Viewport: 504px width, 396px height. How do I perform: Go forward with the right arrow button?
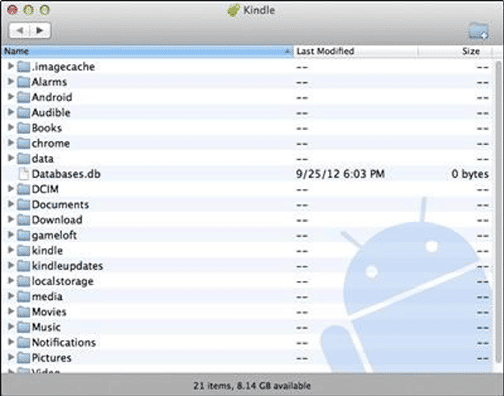pos(40,30)
